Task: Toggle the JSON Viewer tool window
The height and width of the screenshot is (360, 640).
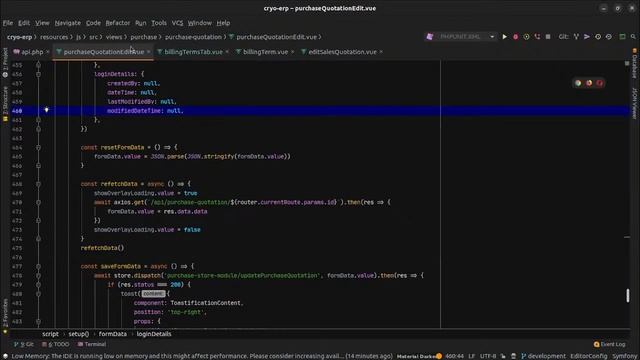Action: (635, 103)
